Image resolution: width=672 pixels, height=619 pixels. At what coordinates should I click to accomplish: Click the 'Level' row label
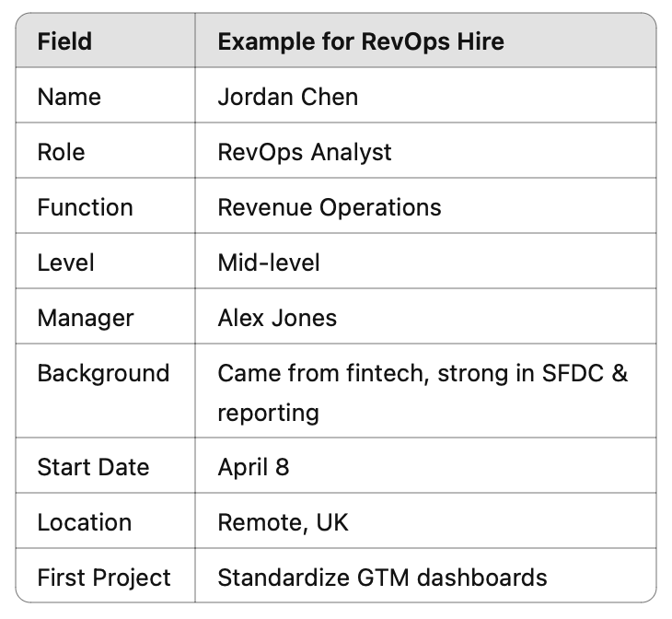coord(105,261)
